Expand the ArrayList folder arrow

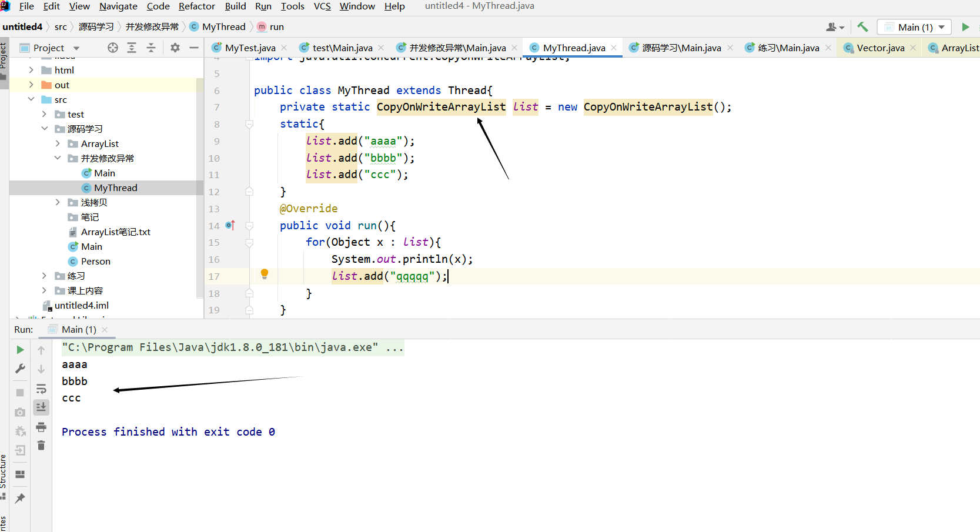click(58, 143)
